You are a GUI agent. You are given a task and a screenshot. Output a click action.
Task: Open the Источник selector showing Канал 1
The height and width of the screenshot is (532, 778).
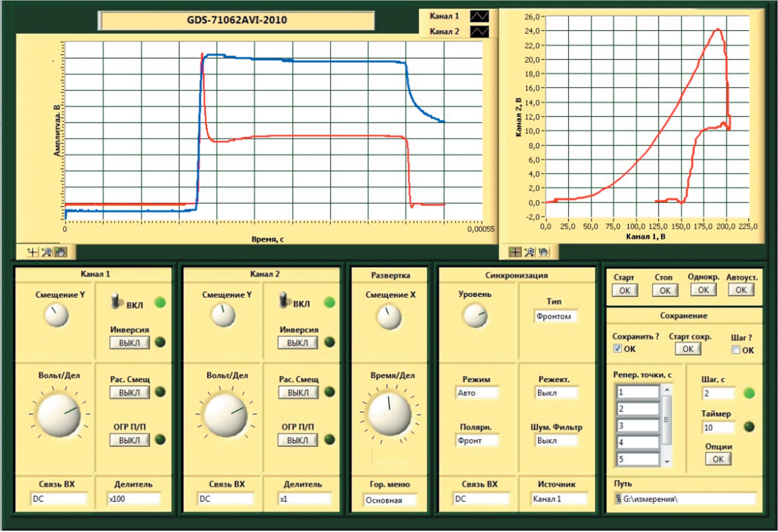tap(557, 499)
